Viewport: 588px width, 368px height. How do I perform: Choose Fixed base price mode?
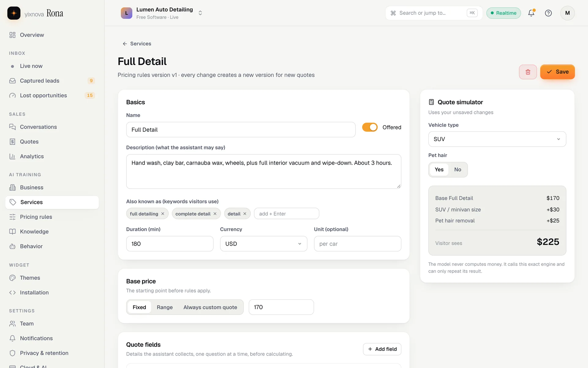click(x=139, y=307)
